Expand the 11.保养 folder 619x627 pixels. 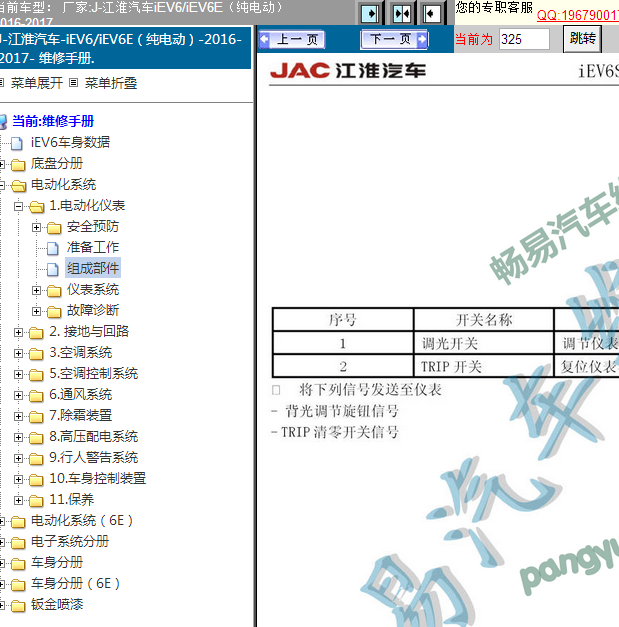(18, 500)
